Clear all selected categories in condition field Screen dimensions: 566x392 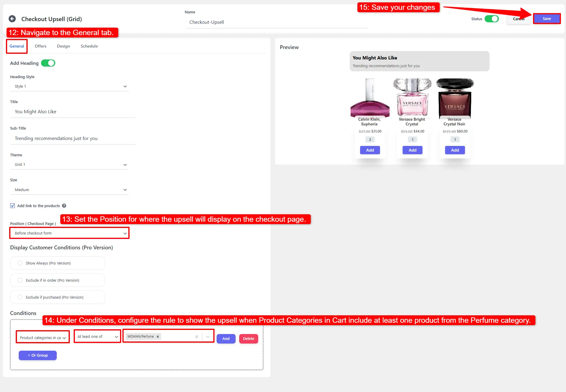(196, 337)
